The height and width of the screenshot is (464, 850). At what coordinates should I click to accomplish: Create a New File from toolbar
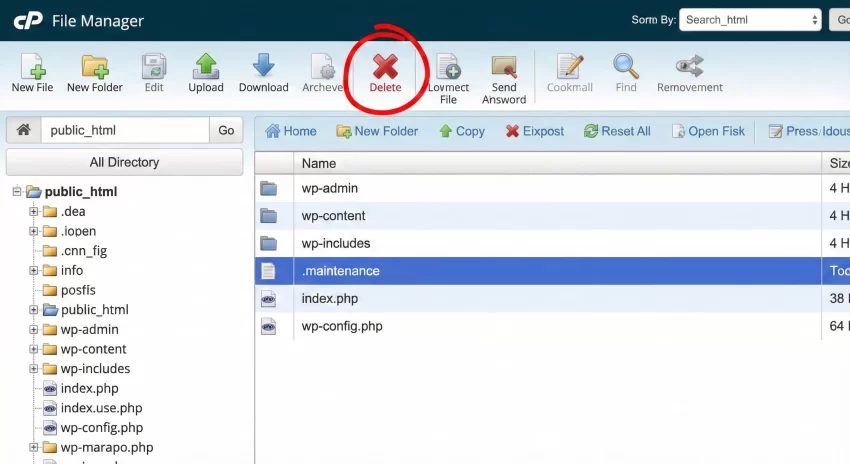(x=33, y=73)
